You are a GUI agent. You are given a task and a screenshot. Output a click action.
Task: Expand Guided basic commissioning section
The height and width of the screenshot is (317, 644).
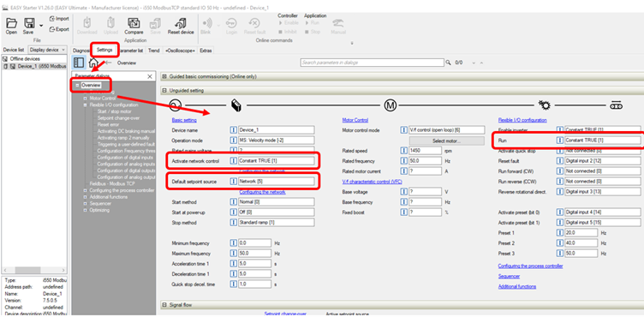pos(164,76)
